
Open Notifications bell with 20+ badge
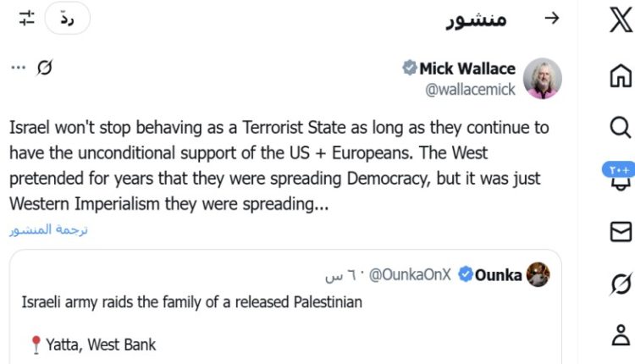pyautogui.click(x=620, y=179)
